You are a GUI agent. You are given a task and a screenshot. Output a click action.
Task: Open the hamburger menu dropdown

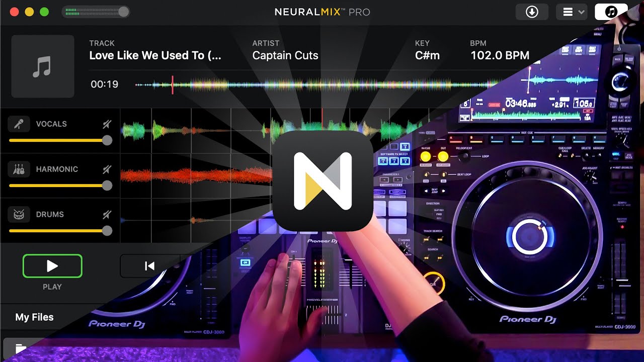[x=572, y=12]
